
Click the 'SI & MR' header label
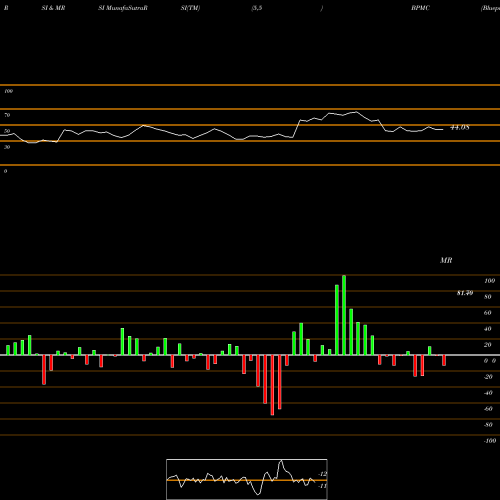[x=53, y=8]
